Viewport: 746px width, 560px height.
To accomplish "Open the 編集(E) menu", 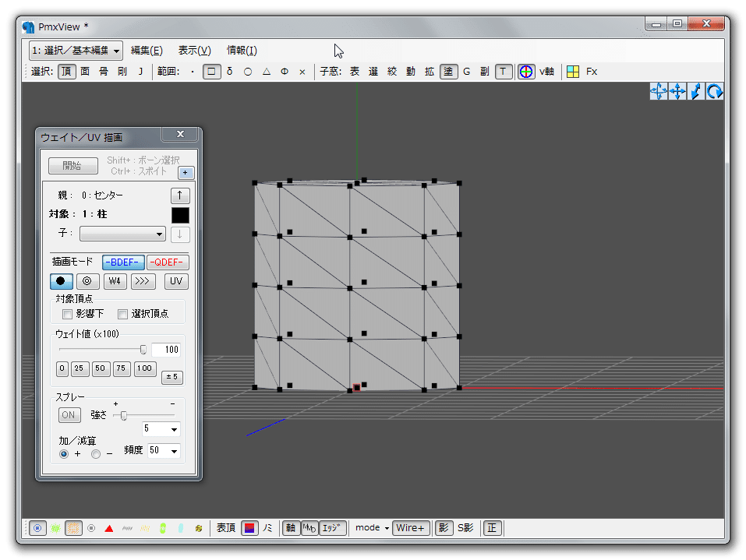I will [x=147, y=51].
